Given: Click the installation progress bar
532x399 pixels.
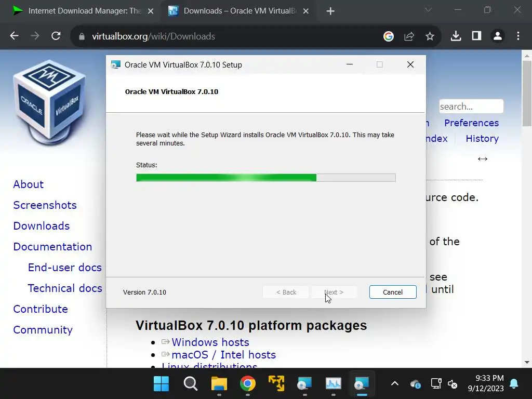Looking at the screenshot, I should pyautogui.click(x=266, y=178).
